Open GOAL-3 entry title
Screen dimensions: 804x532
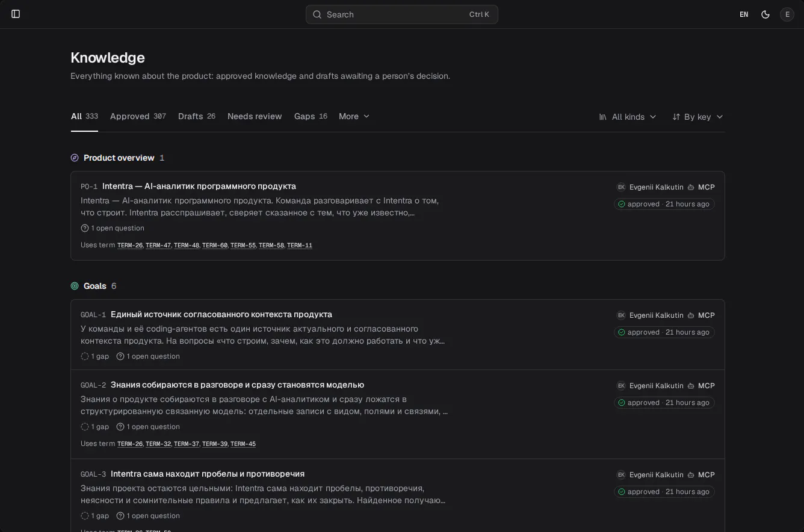208,474
